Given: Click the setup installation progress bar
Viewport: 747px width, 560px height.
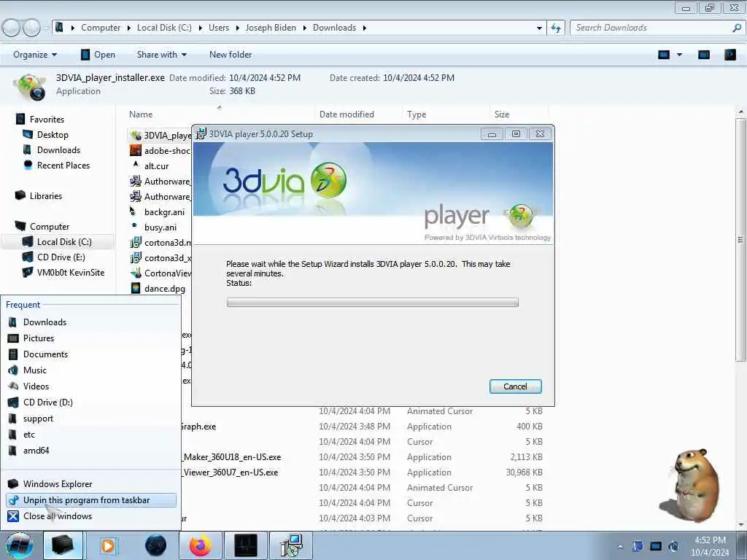Looking at the screenshot, I should [x=373, y=303].
